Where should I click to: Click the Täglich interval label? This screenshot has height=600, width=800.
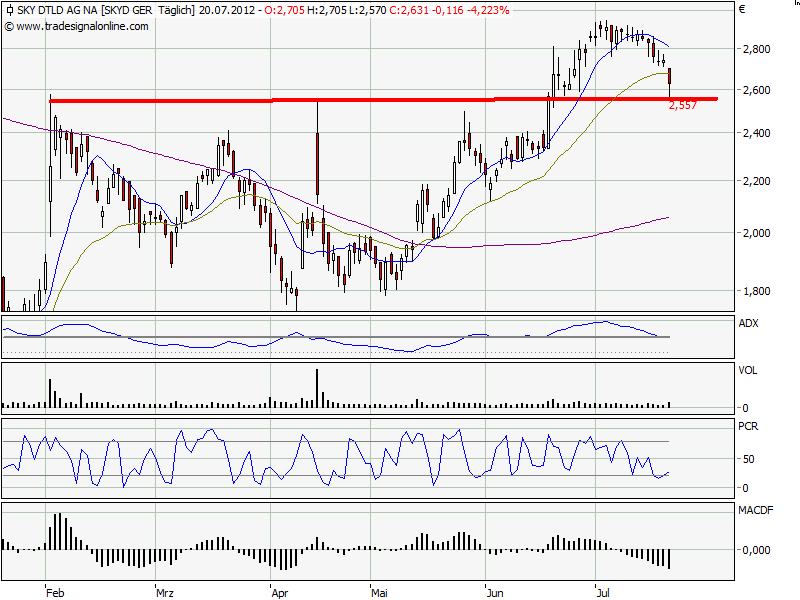177,10
